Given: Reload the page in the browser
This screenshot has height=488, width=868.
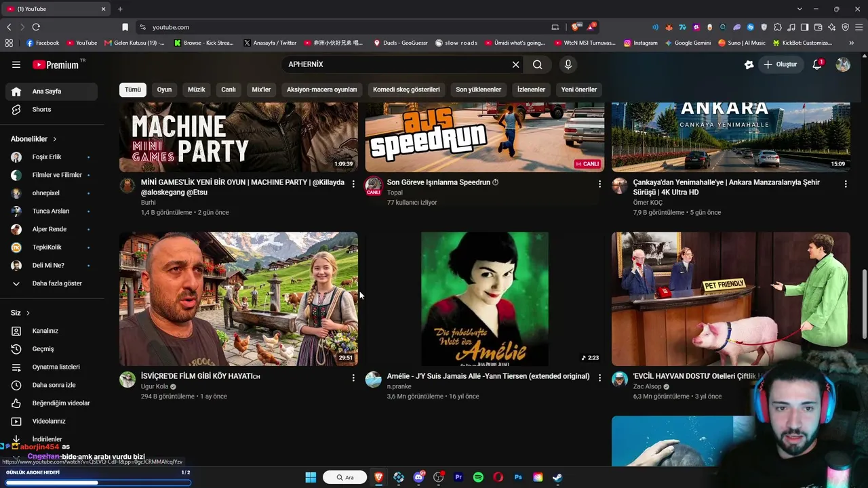Looking at the screenshot, I should coord(36,27).
